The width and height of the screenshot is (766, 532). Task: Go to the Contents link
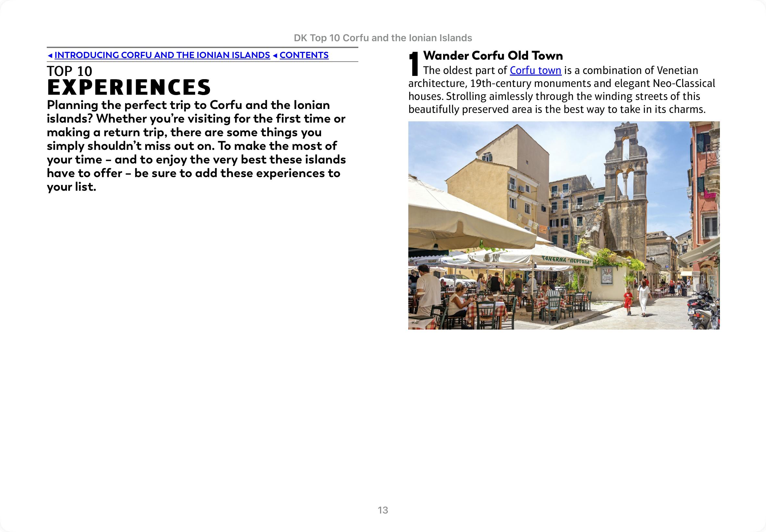[x=304, y=55]
